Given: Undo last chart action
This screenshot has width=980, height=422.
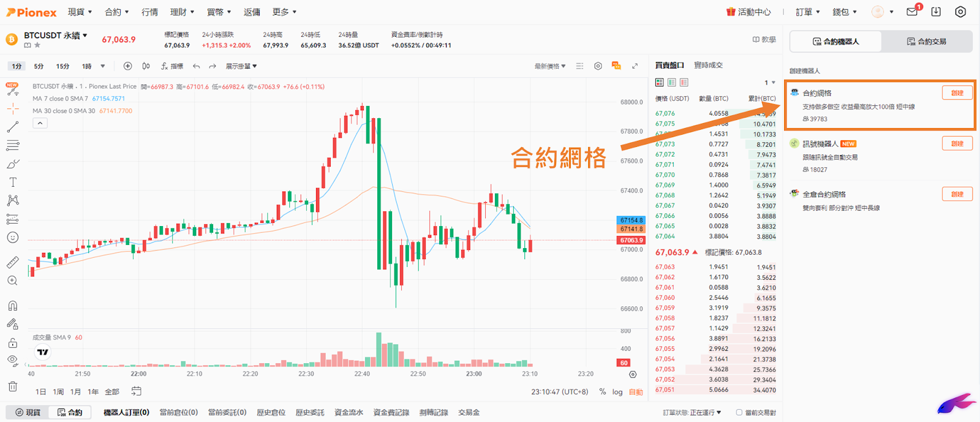Looking at the screenshot, I should (196, 66).
